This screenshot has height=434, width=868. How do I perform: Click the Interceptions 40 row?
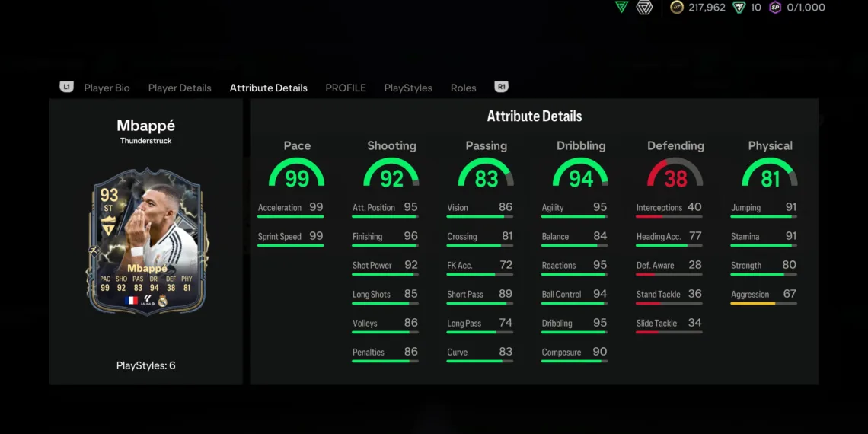[669, 209]
